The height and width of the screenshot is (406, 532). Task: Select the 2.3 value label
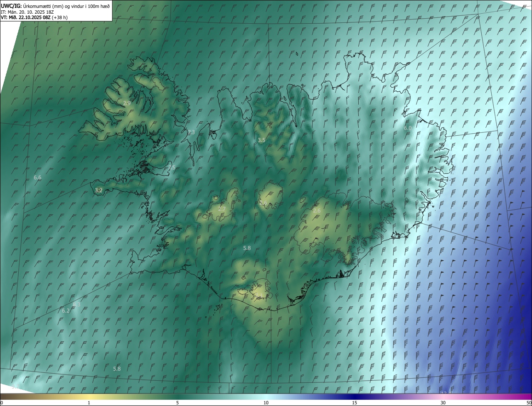(191, 132)
